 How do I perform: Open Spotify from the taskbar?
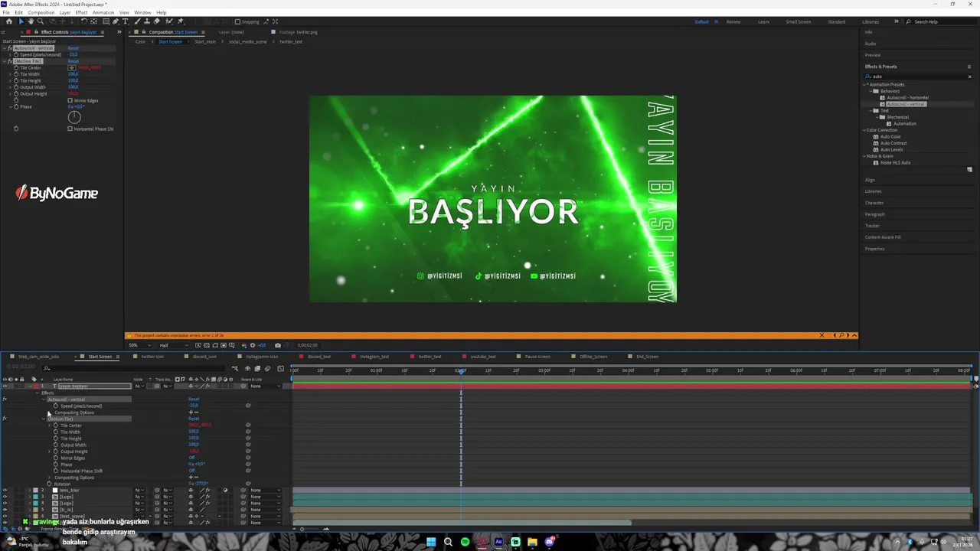point(465,542)
